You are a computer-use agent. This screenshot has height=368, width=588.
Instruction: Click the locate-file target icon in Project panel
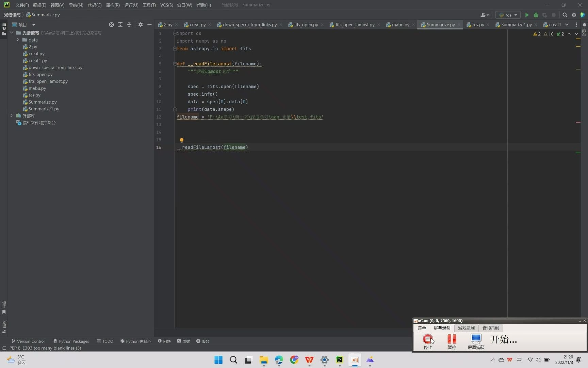click(x=111, y=25)
